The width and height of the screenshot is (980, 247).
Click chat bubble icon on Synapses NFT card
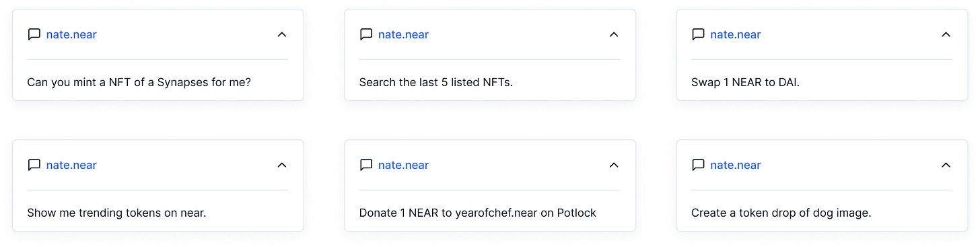[34, 34]
